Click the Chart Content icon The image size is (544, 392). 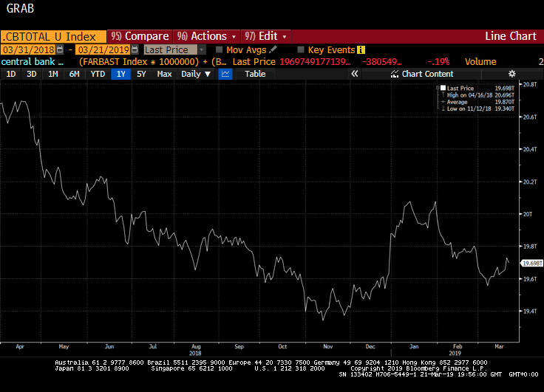395,74
